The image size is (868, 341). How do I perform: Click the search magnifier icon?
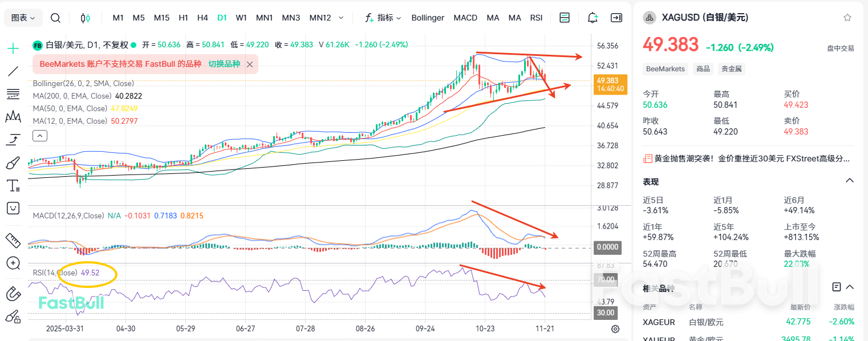pos(55,18)
